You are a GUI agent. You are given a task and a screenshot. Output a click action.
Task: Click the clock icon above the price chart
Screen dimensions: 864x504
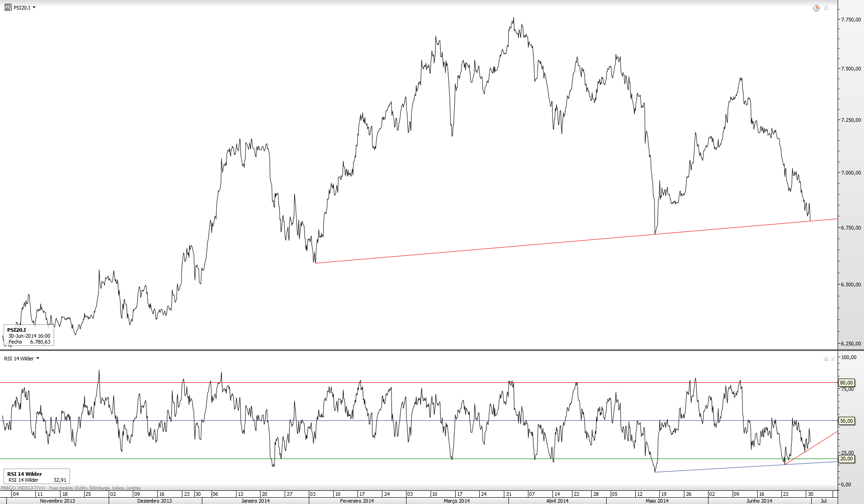[x=816, y=8]
